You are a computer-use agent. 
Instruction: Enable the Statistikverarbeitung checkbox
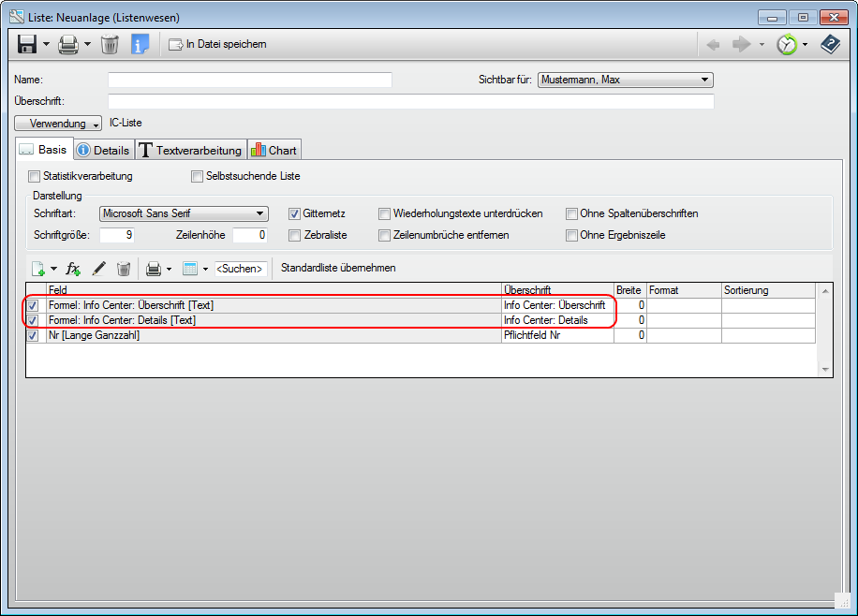tap(35, 176)
